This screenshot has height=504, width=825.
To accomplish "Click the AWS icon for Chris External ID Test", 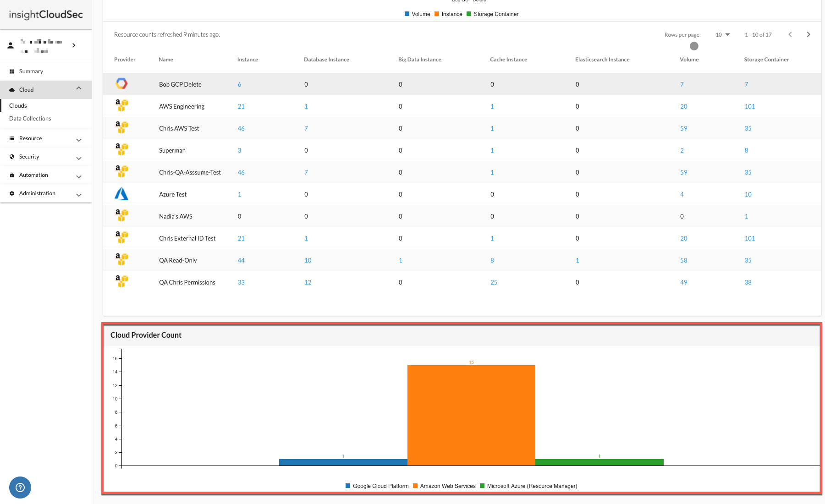I will pyautogui.click(x=121, y=237).
